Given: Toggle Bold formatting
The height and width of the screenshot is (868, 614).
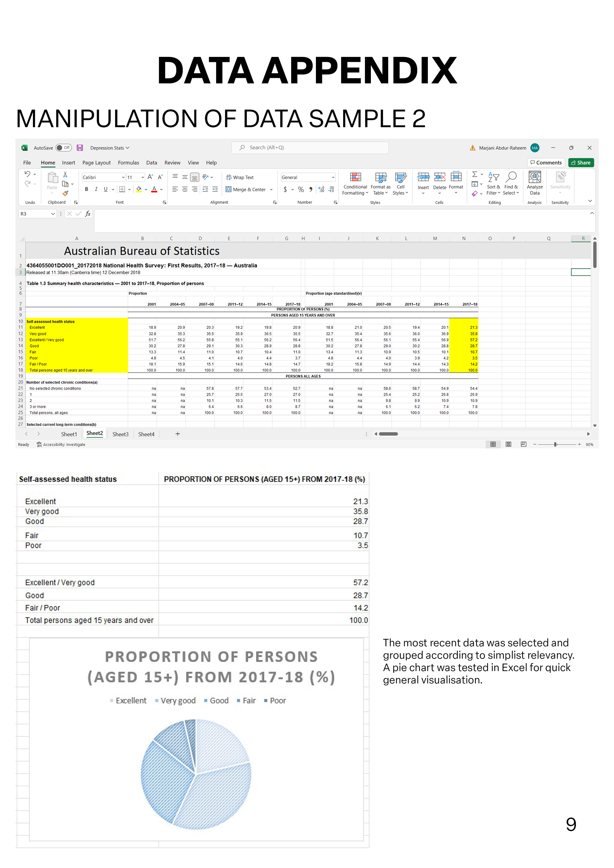Looking at the screenshot, I should [86, 189].
